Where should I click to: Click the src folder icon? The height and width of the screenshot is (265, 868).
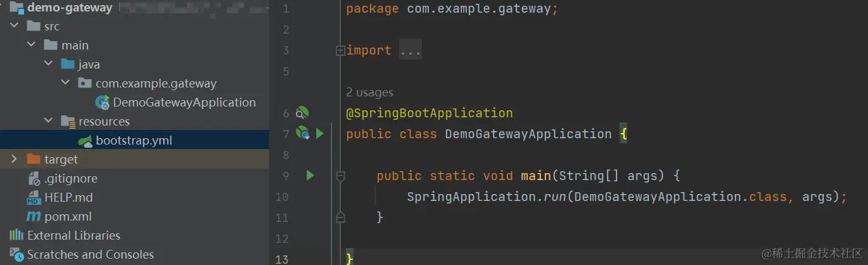coord(34,27)
